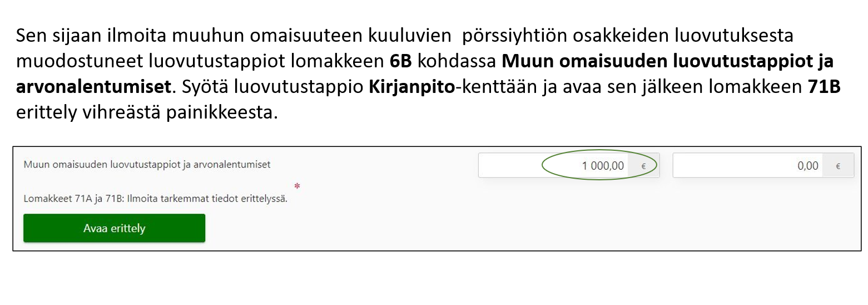Click the green Avaa erittely button
868x305 pixels.
tap(114, 228)
